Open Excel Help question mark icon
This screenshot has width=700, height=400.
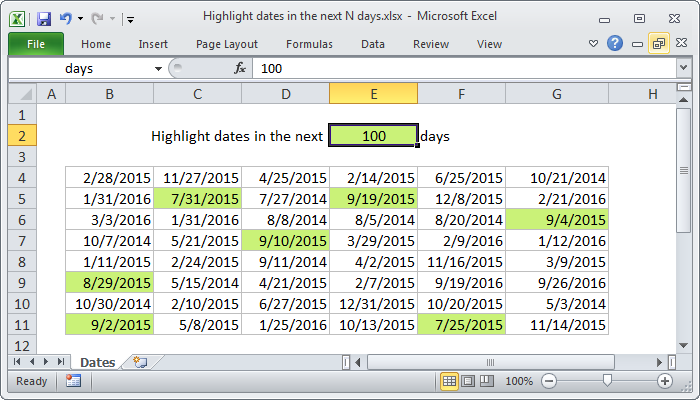tap(615, 44)
